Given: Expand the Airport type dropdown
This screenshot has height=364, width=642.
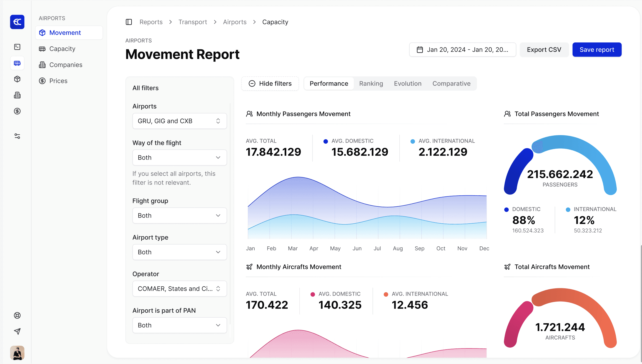Looking at the screenshot, I should (x=179, y=252).
